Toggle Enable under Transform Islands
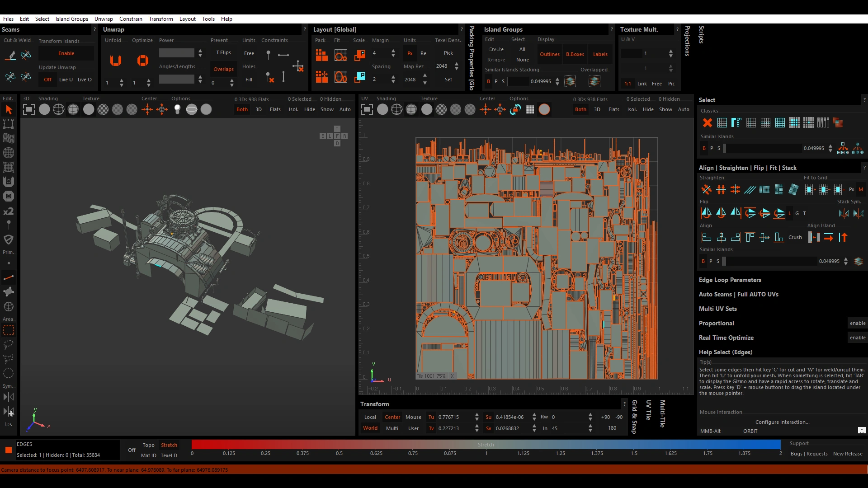 (66, 53)
